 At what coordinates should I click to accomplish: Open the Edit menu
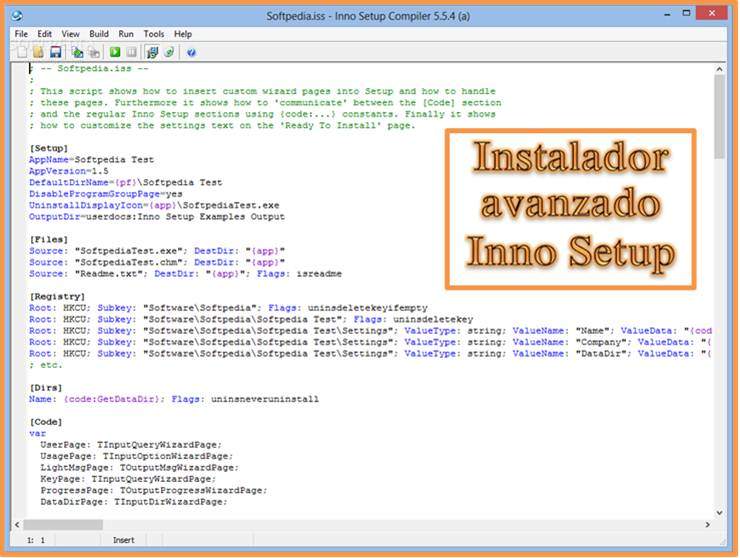tap(44, 34)
